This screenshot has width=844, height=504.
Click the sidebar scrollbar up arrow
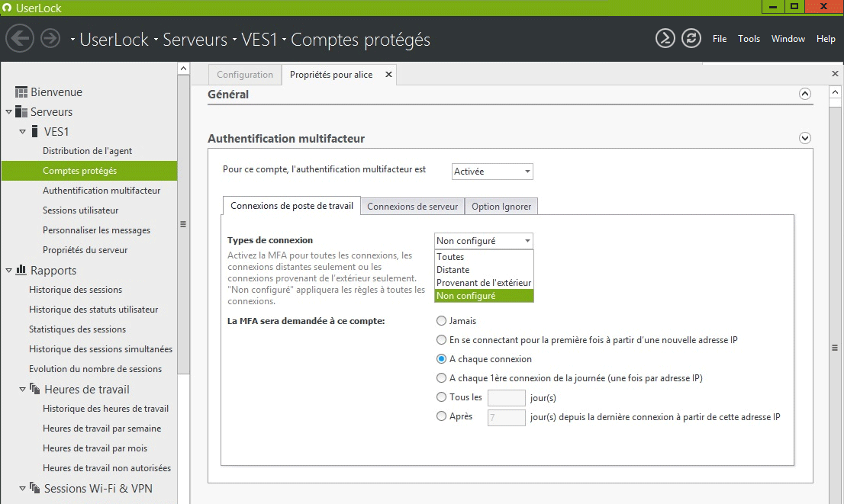point(183,69)
